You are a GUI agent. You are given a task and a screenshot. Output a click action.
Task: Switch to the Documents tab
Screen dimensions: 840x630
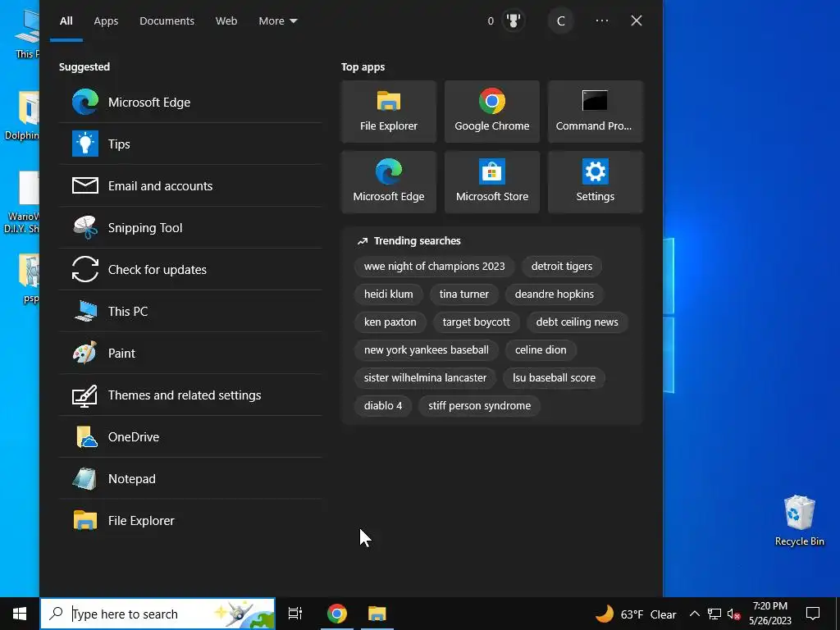coord(167,21)
